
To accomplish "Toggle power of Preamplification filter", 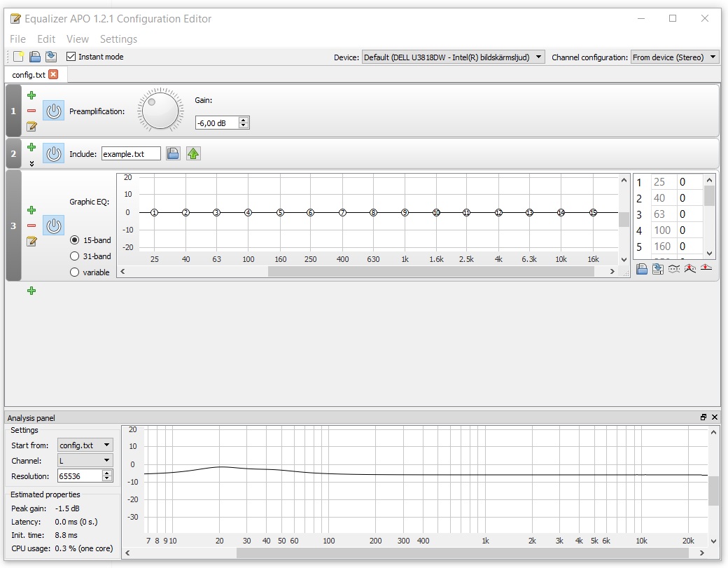I will (53, 111).
